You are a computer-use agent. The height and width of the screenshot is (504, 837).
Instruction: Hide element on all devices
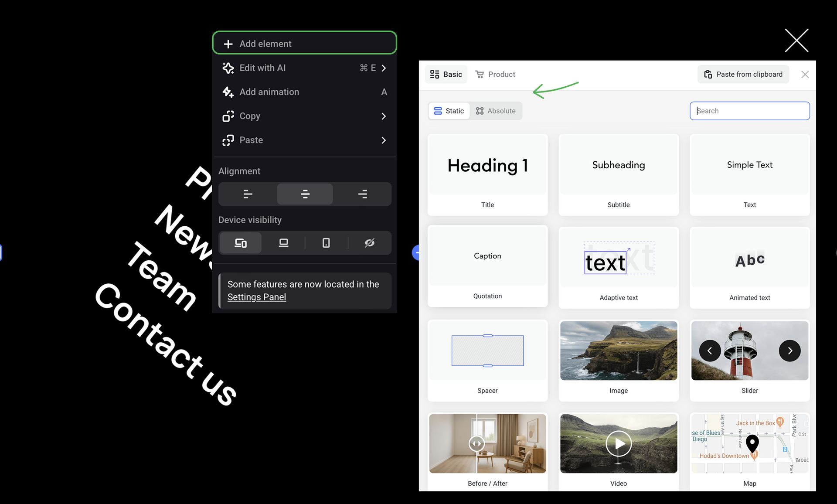[x=369, y=243]
